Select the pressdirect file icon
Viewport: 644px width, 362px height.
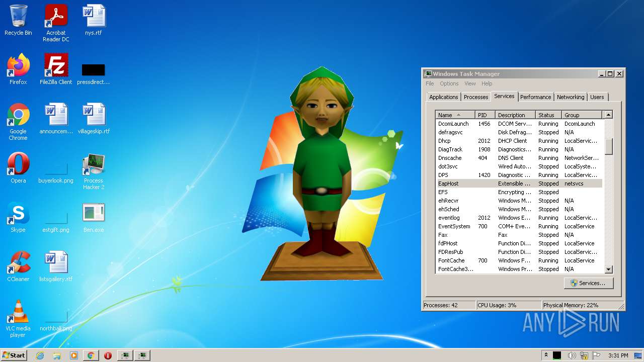pos(94,74)
